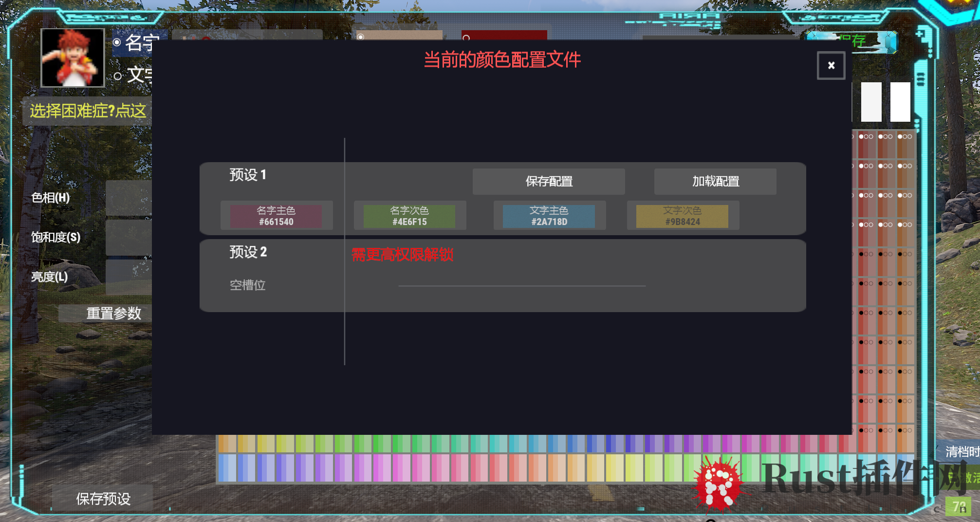Close the color profile dialog
This screenshot has width=980, height=522.
831,65
